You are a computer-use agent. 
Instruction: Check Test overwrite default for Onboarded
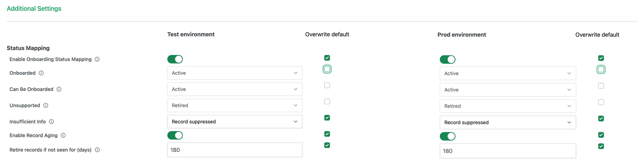point(327,69)
